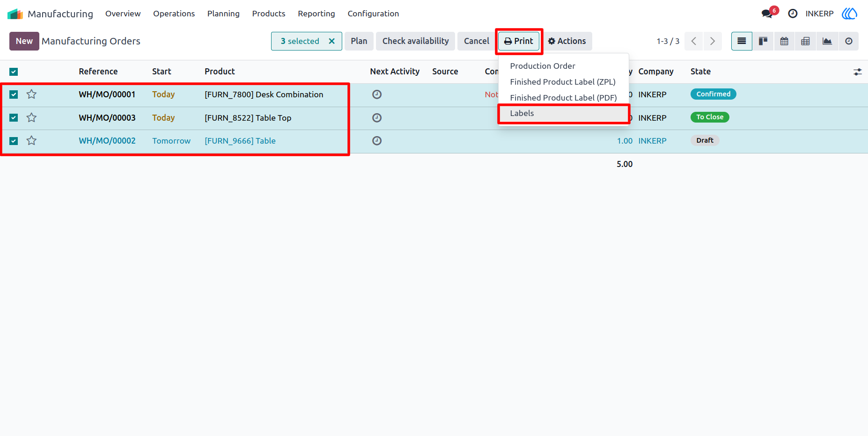Switch to graph view
Viewport: 868px width, 436px height.
pos(827,41)
